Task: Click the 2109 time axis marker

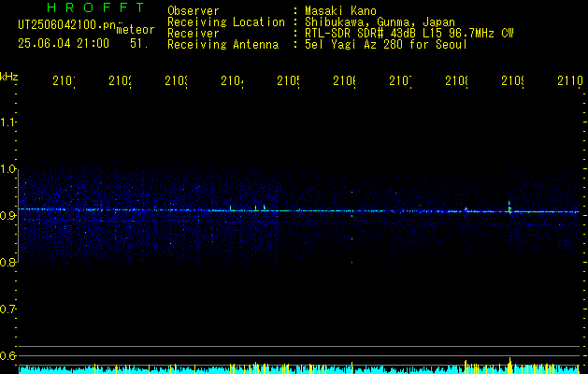Action: point(512,81)
